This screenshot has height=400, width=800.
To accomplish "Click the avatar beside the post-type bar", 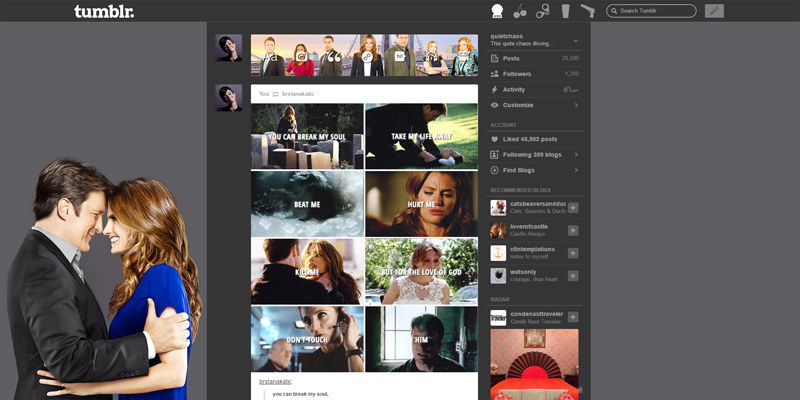I will 229,48.
